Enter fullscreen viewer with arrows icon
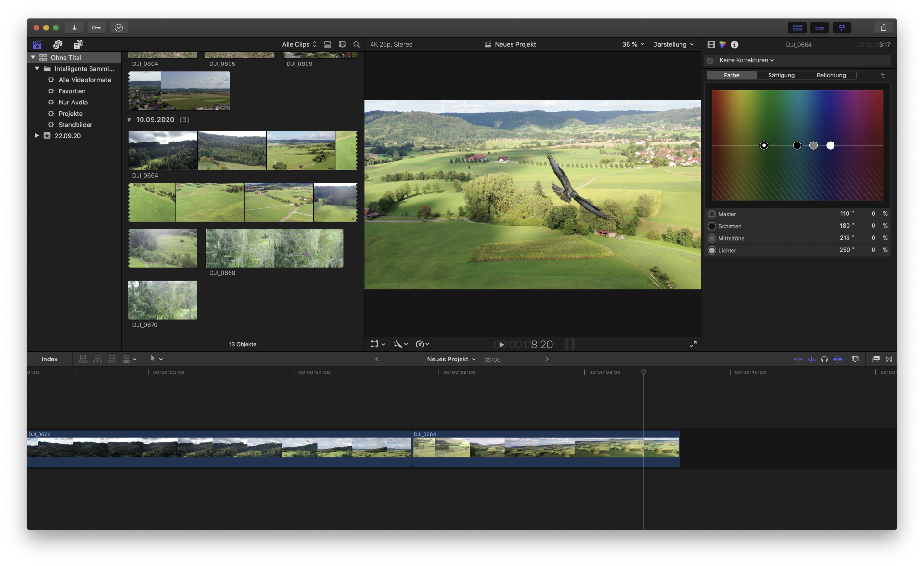 [x=693, y=344]
